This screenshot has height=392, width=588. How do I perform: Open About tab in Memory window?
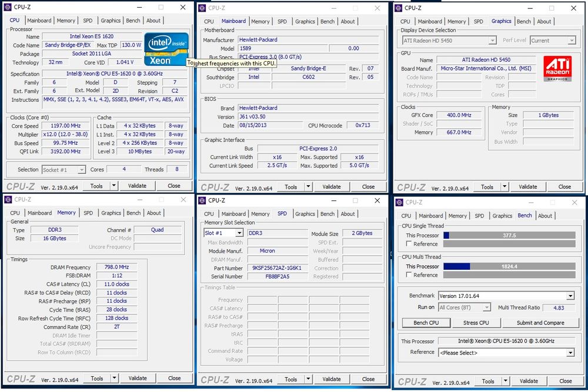pyautogui.click(x=153, y=213)
